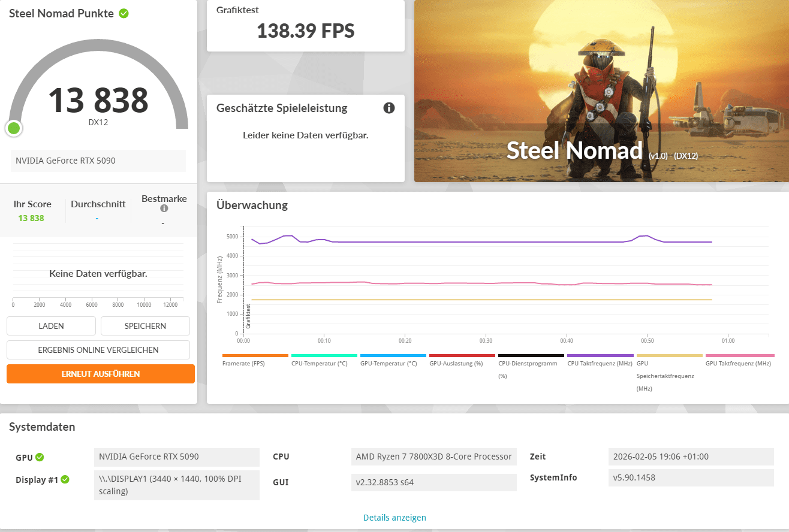This screenshot has width=789, height=532.
Task: Click ERGEBNIS ONLINE VERGLEICHEN button
Action: [x=98, y=350]
